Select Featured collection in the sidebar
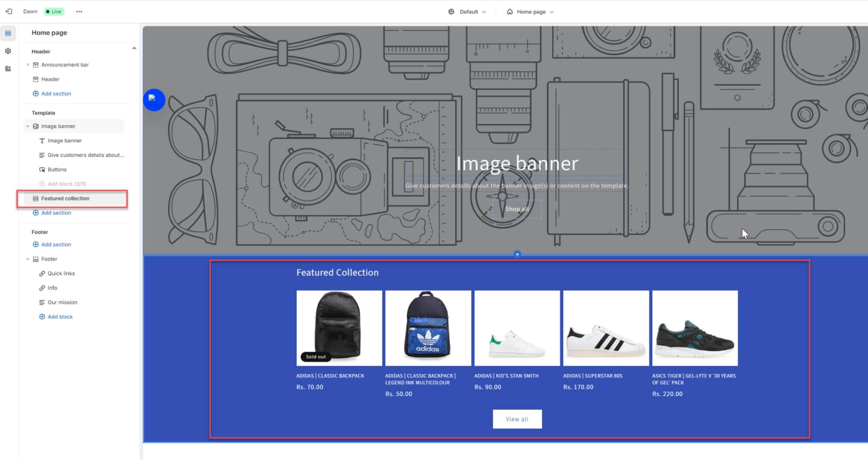Screen dimensions: 868x460 click(x=65, y=198)
